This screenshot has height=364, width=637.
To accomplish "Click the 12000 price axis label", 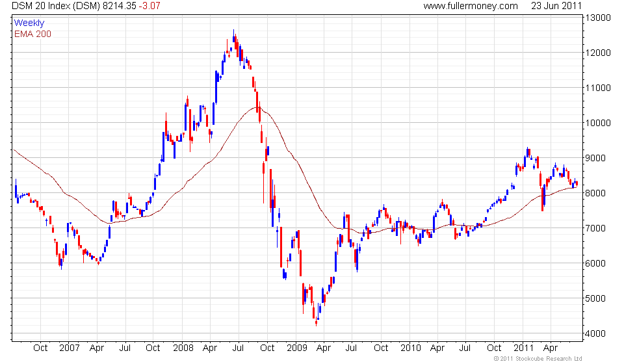I will [597, 53].
